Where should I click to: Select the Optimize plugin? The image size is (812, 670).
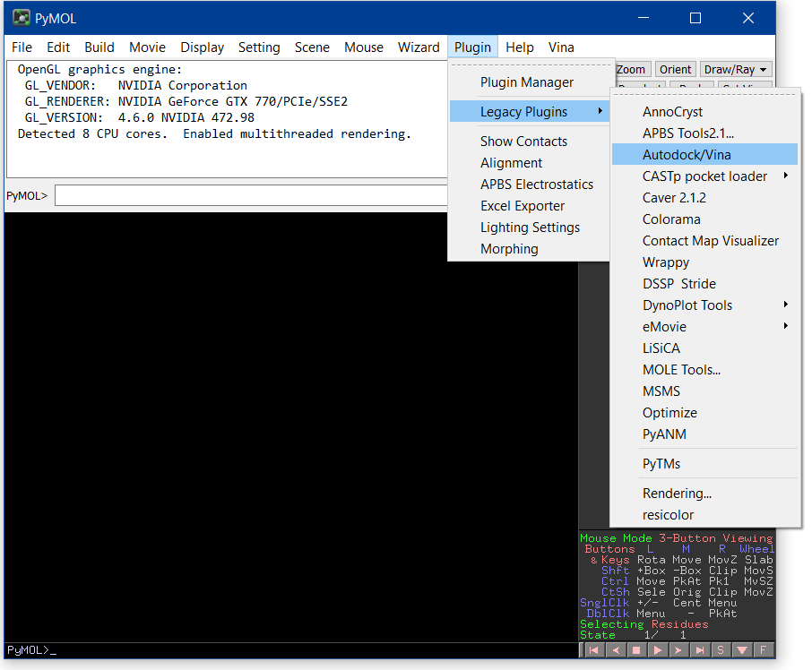(704, 413)
